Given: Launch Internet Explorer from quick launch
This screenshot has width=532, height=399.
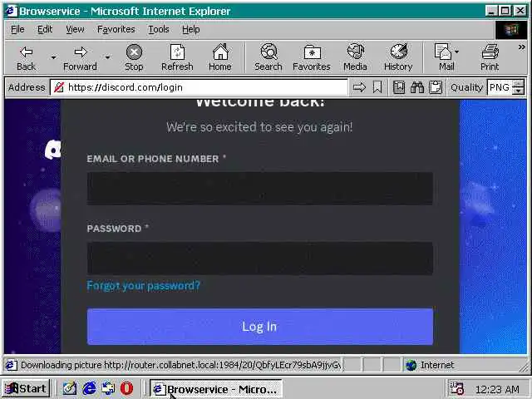Looking at the screenshot, I should pyautogui.click(x=89, y=388).
